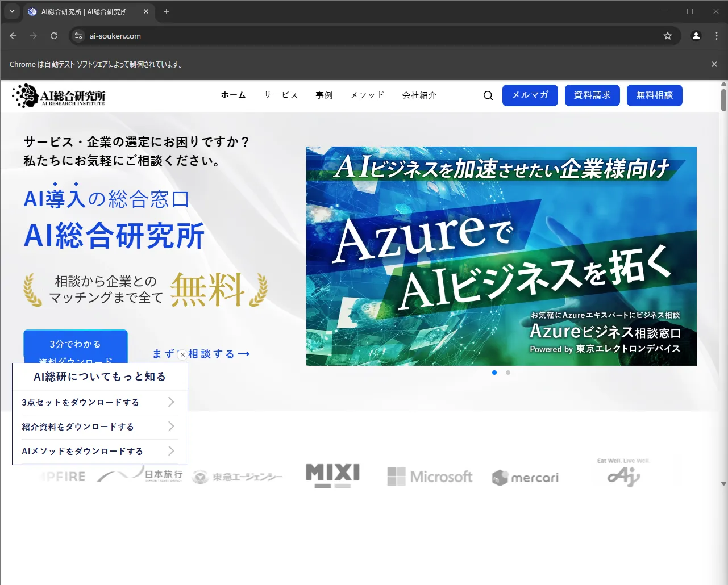Open a new tab with the plus icon
This screenshot has width=728, height=585.
coord(167,11)
